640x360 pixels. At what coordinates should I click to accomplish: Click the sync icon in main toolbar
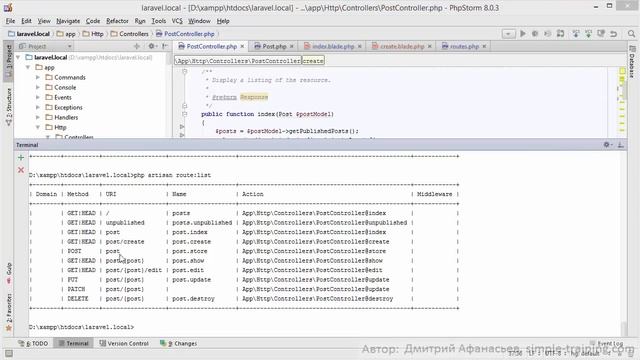tap(560, 34)
